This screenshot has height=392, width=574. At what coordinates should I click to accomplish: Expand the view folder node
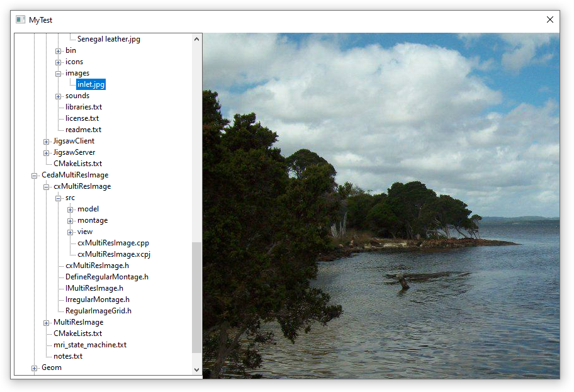click(70, 232)
